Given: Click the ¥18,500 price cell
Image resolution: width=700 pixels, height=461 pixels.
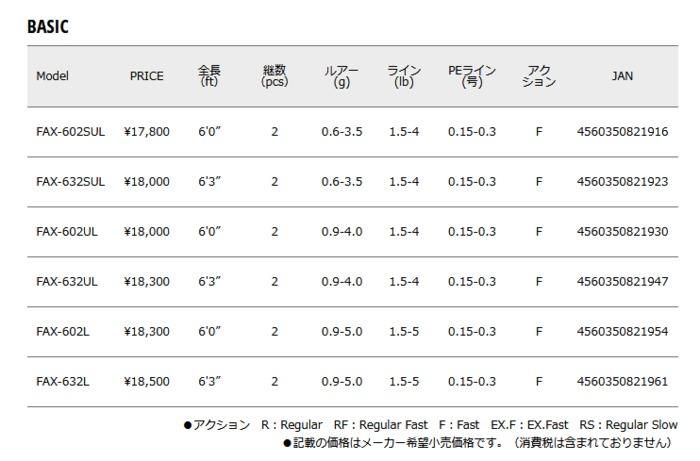Looking at the screenshot, I should (x=146, y=382).
